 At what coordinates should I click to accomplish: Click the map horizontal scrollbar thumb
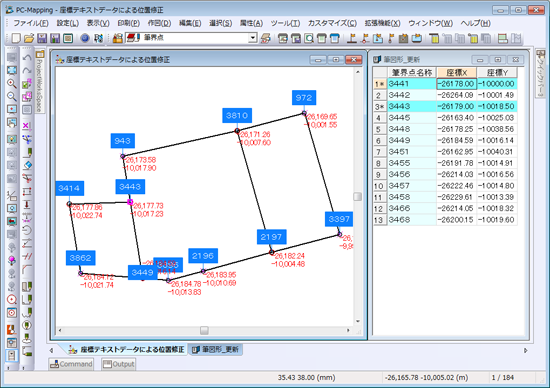204,330
